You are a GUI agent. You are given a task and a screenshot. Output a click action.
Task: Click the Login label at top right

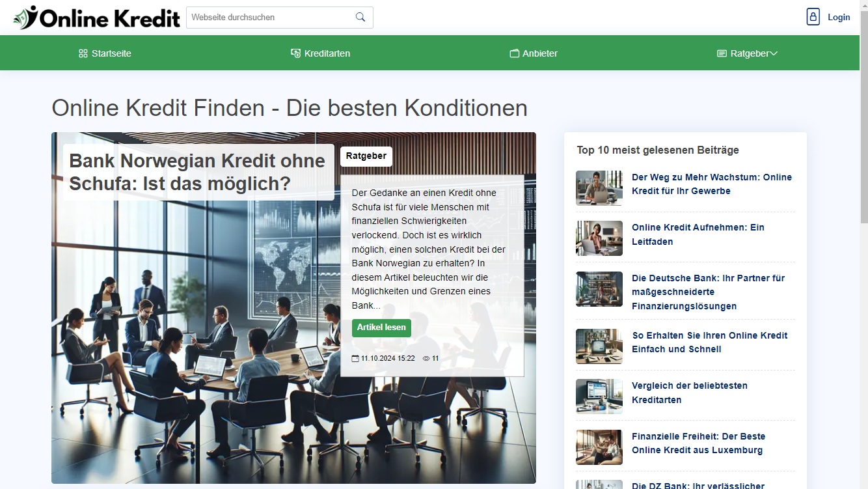click(839, 16)
